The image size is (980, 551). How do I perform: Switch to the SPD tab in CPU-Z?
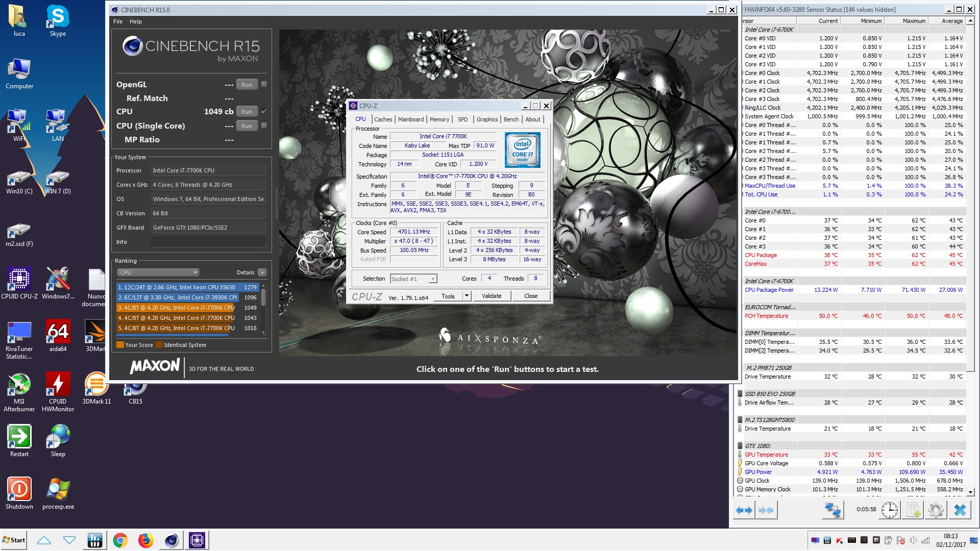click(463, 119)
